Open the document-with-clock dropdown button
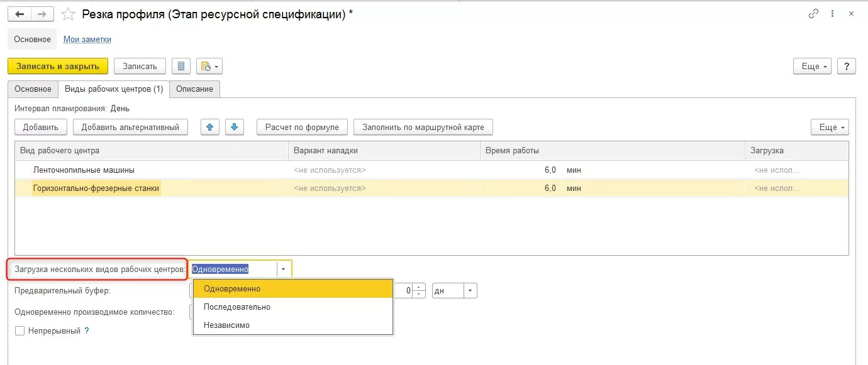 209,66
